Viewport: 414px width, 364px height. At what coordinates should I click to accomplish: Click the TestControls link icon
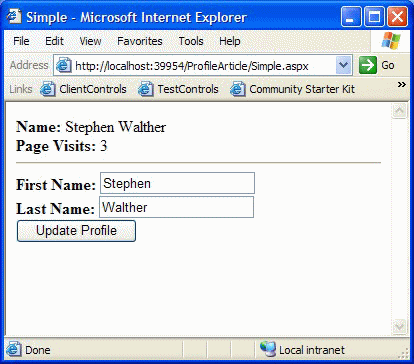(x=146, y=89)
